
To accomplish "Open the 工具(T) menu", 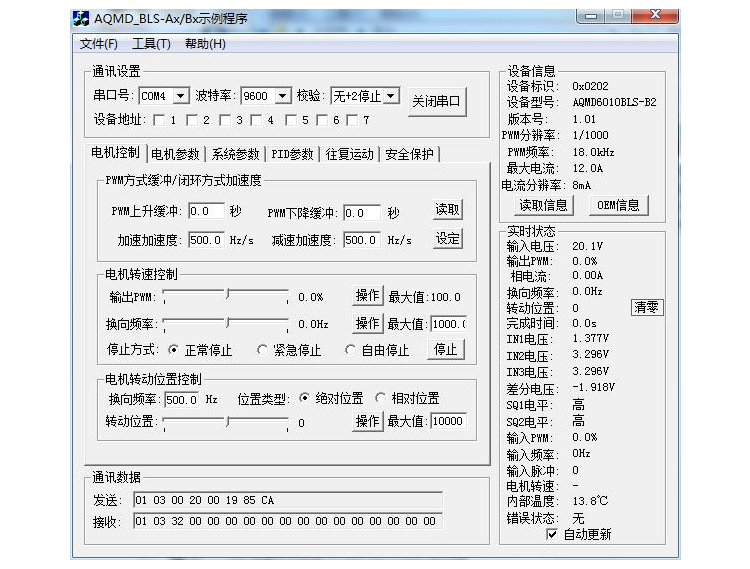I will (x=151, y=44).
